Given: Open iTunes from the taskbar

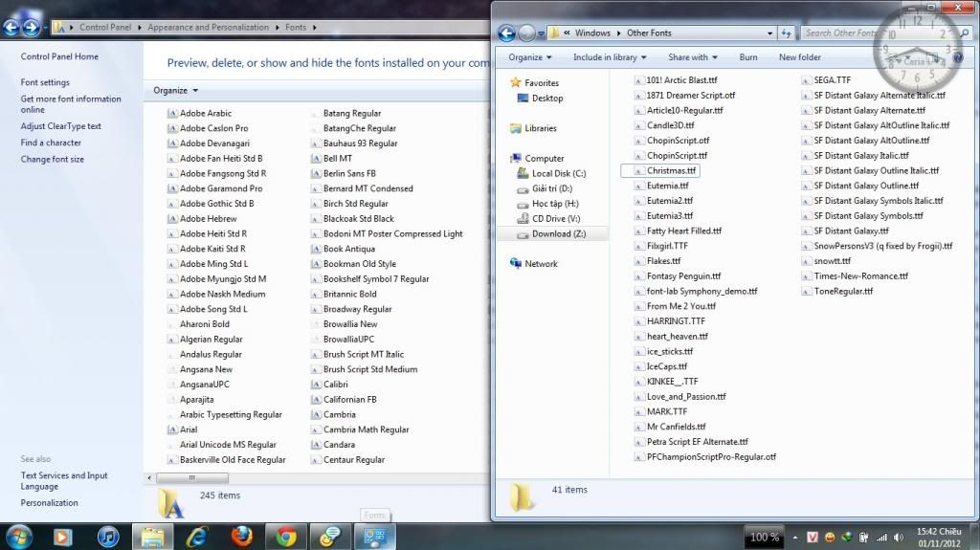Looking at the screenshot, I should 108,537.
